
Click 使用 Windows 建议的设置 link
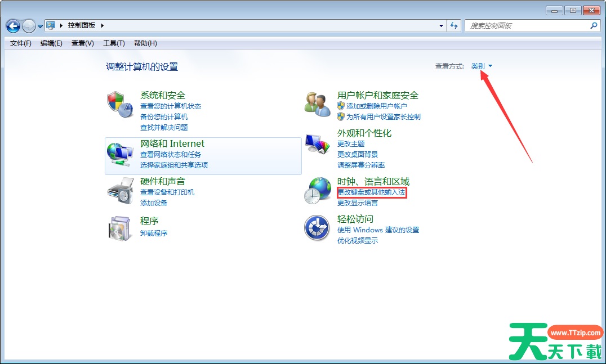(378, 230)
